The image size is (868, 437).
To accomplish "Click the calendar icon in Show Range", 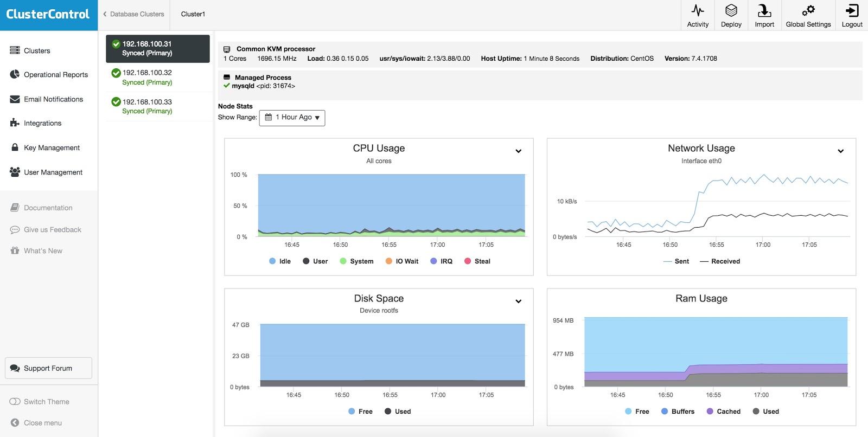I will click(268, 117).
